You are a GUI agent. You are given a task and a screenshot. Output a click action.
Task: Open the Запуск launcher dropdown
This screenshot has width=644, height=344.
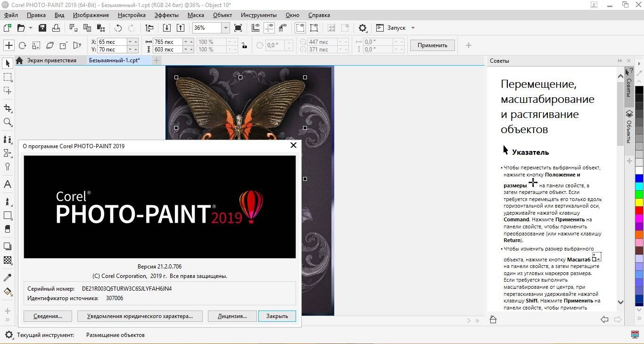point(413,28)
